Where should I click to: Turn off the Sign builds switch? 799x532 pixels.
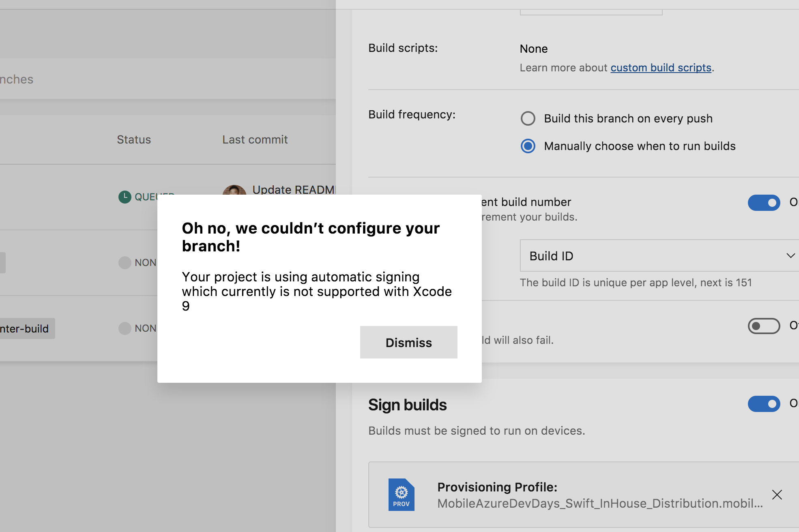coord(764,404)
